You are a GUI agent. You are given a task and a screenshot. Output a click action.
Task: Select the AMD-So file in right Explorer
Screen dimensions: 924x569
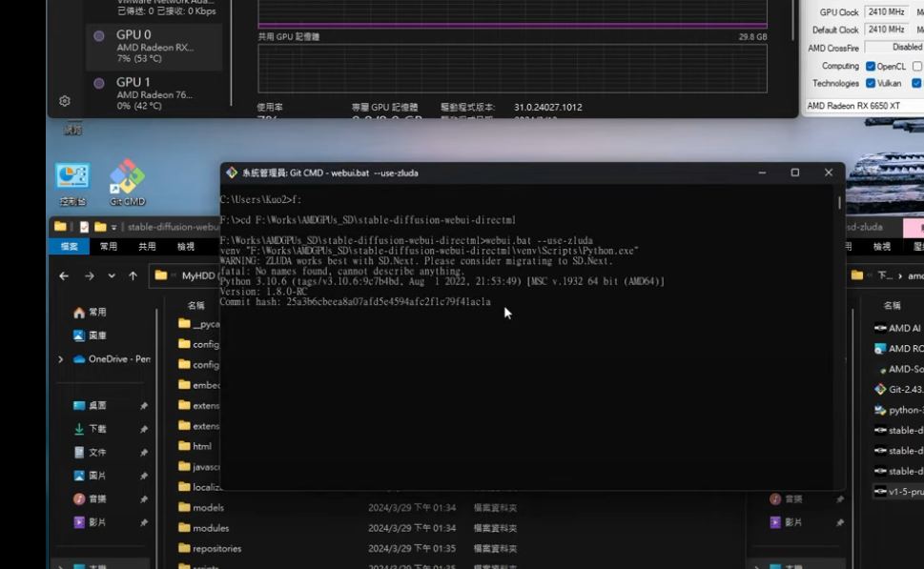click(x=900, y=369)
